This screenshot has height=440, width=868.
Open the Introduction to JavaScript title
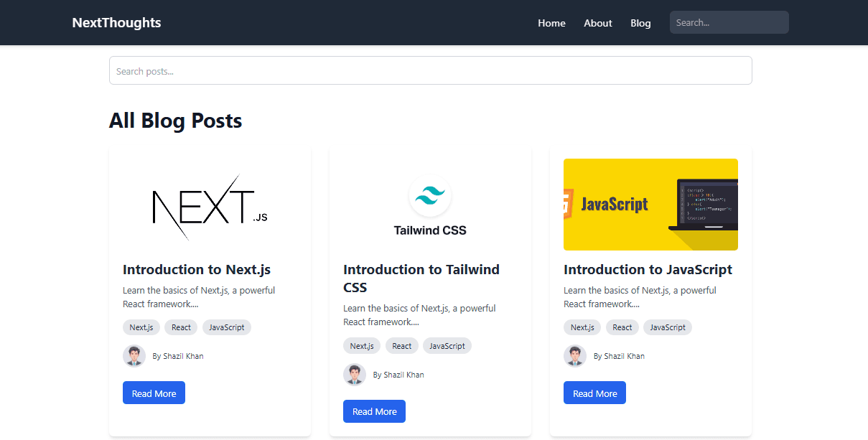click(648, 270)
